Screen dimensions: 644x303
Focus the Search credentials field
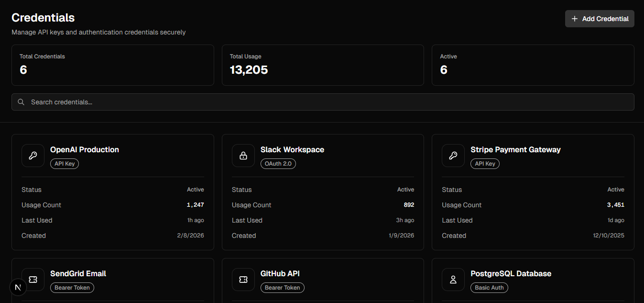pos(323,102)
